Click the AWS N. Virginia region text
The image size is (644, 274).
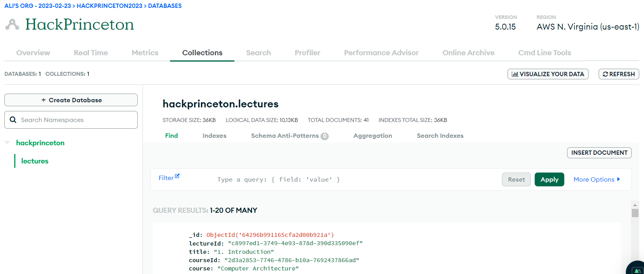click(x=588, y=26)
